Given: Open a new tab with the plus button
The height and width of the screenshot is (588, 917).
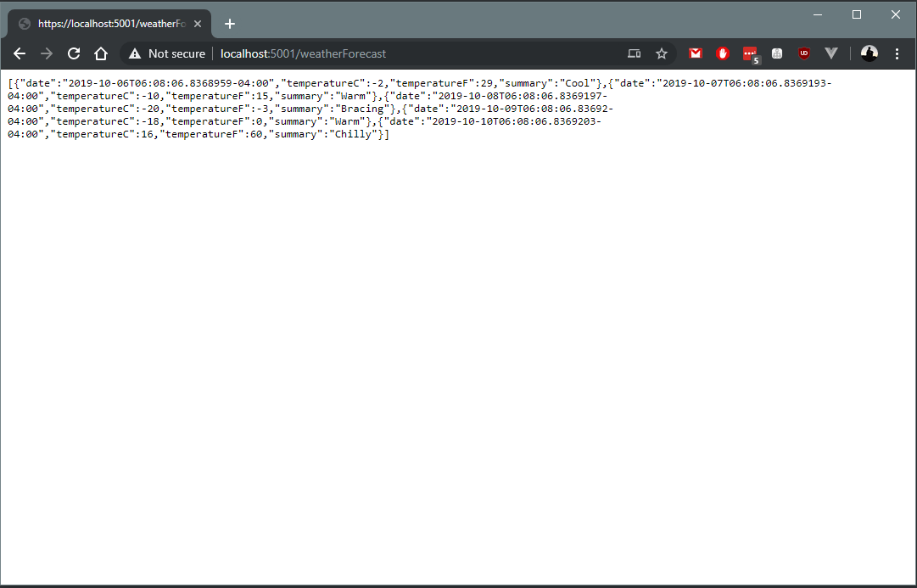Looking at the screenshot, I should [229, 23].
